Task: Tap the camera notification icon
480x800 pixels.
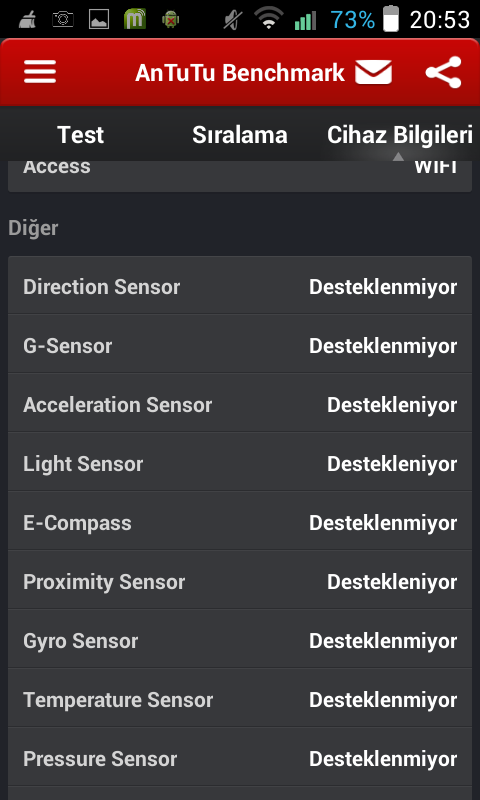Action: [63, 20]
